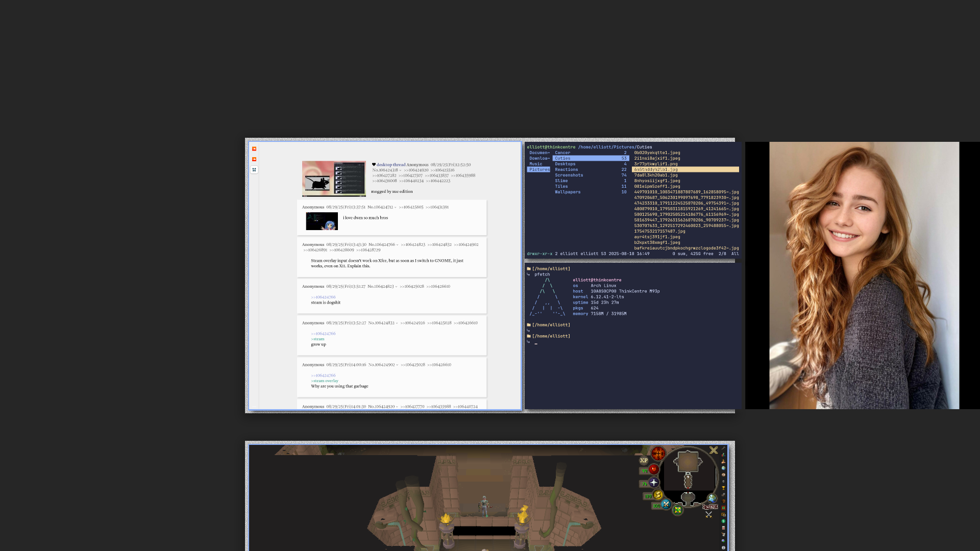Viewport: 980px width, 551px height.
Task: Select the topmost SoundCloud tab in browser sidebar
Action: point(254,149)
